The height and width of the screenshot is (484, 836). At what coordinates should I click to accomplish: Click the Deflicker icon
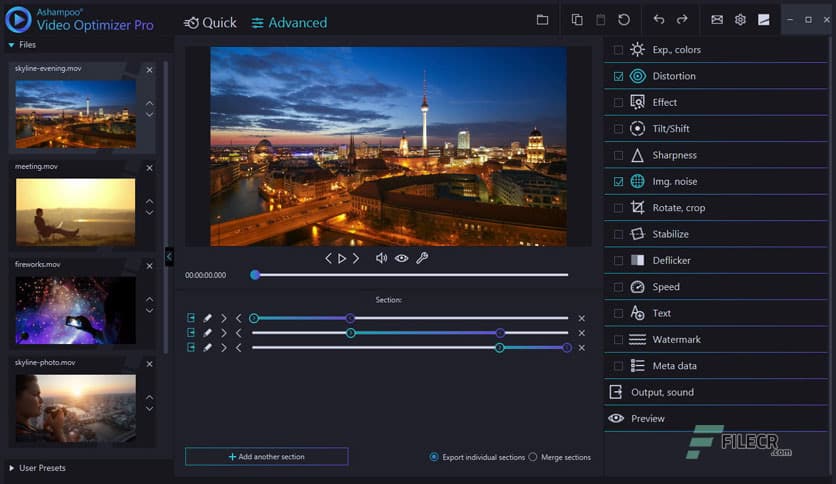click(x=637, y=260)
